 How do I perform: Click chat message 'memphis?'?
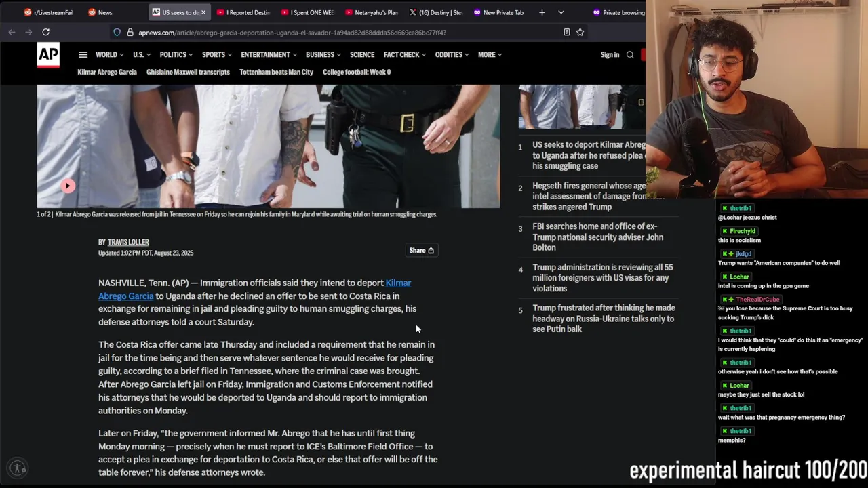pos(732,441)
